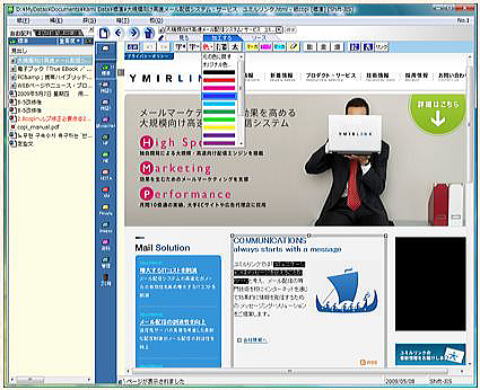Pick the highlighted blue color swatch
480x390 pixels.
[x=219, y=96]
